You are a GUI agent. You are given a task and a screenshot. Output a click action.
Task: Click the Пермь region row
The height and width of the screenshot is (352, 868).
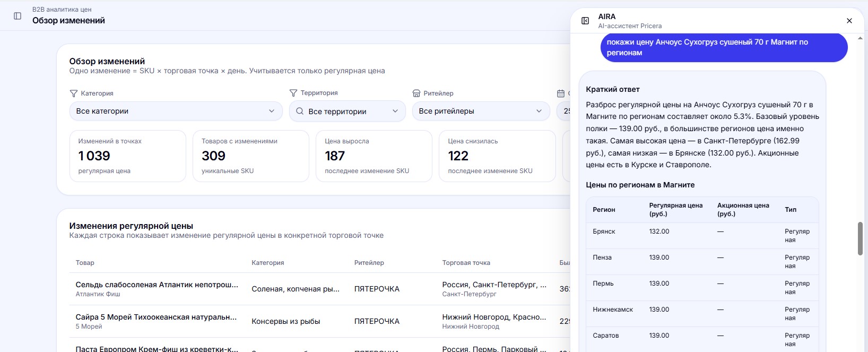tap(702, 288)
